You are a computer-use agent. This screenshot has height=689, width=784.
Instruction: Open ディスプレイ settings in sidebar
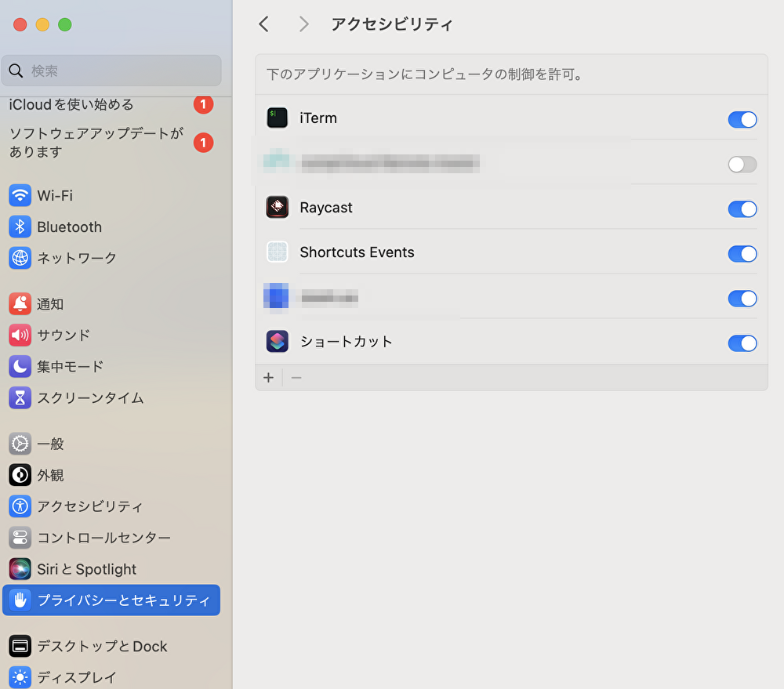pos(111,677)
